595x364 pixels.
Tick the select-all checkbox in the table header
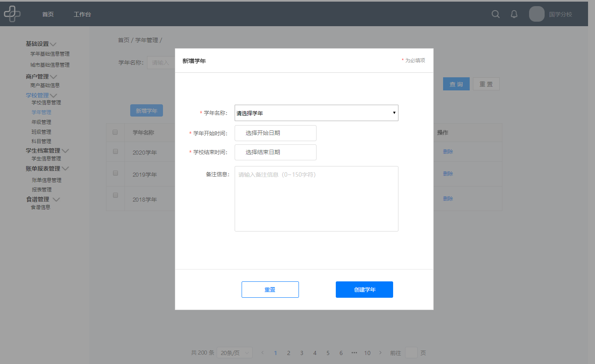(x=115, y=132)
